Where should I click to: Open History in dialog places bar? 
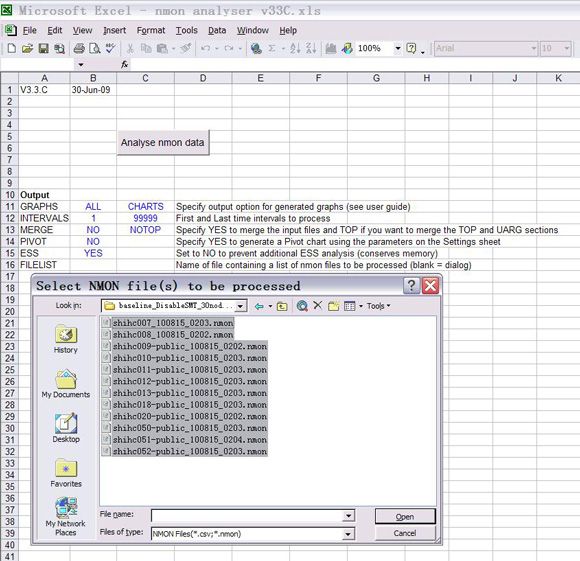66,339
